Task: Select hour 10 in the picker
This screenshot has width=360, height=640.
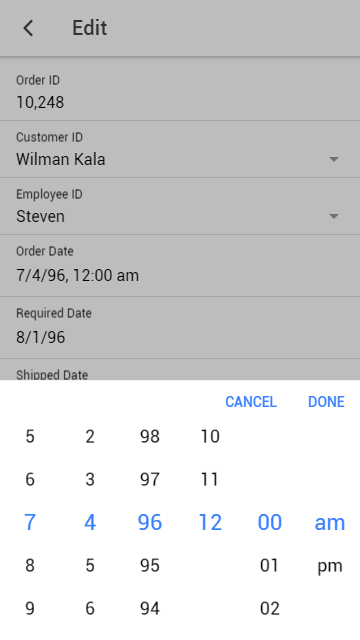Action: [210, 436]
